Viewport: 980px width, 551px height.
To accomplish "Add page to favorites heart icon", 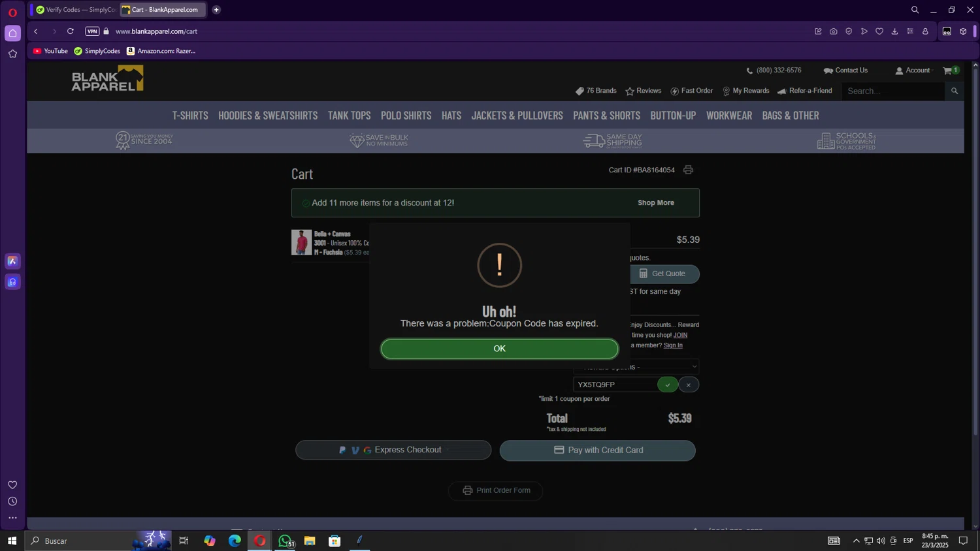I will coord(879,31).
